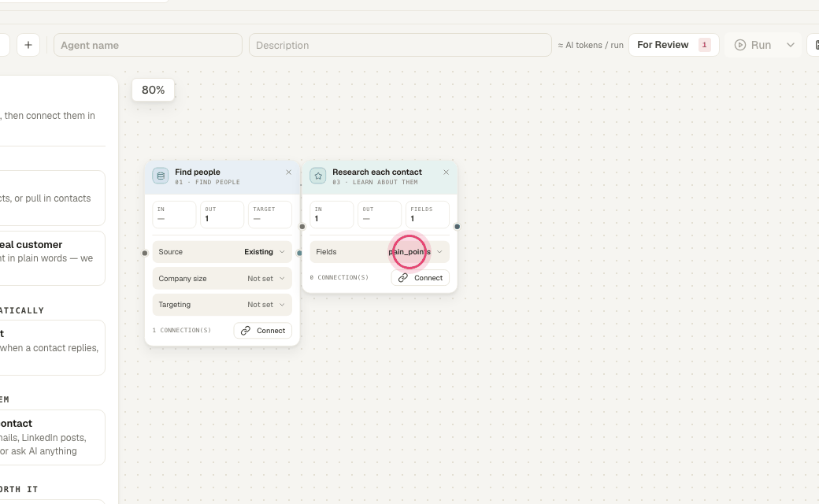This screenshot has width=819, height=504.
Task: Click Connect in Research each contact node
Action: (x=421, y=278)
